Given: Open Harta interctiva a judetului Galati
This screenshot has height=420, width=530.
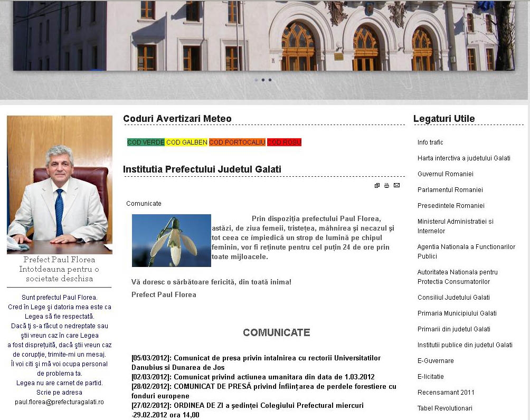Looking at the screenshot, I should click(463, 158).
